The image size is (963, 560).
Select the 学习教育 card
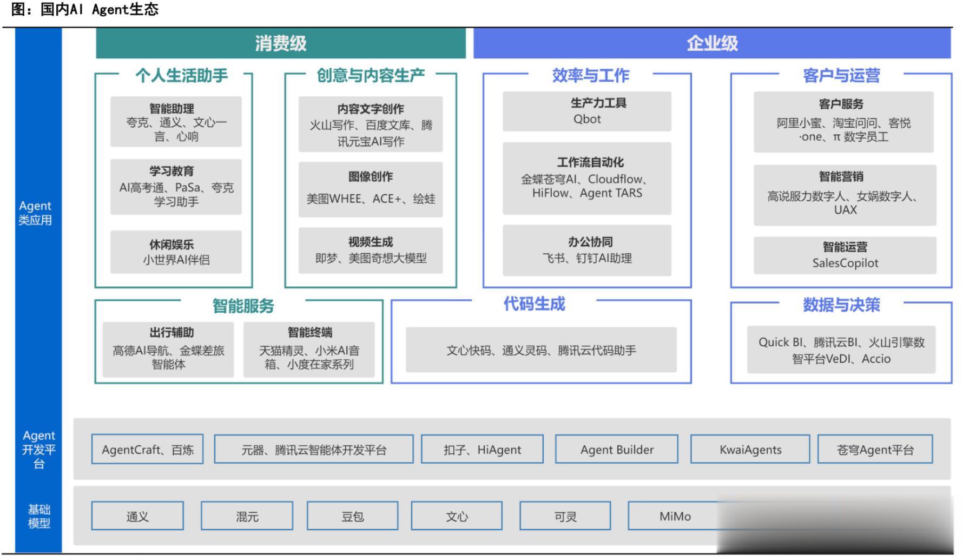click(176, 187)
